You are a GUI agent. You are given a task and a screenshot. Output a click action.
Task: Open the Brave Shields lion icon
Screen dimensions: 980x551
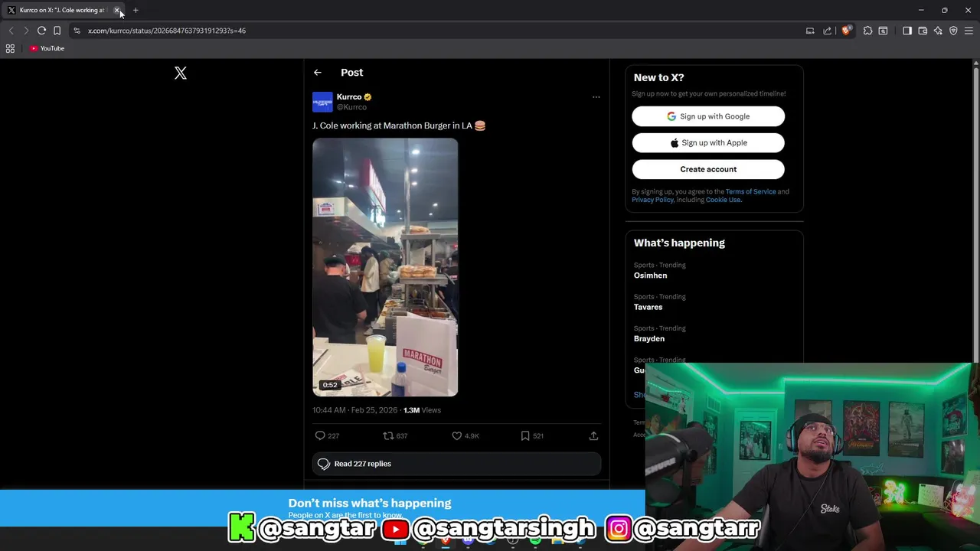coord(846,31)
